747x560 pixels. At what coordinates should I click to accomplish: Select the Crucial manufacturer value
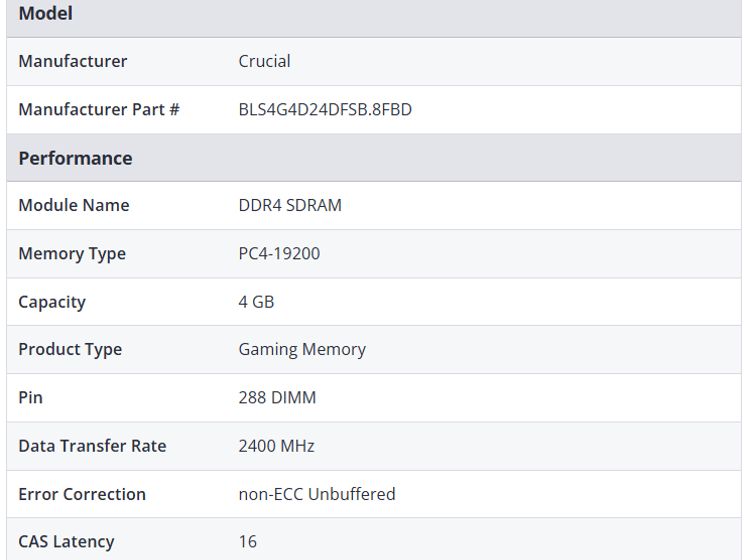point(264,61)
